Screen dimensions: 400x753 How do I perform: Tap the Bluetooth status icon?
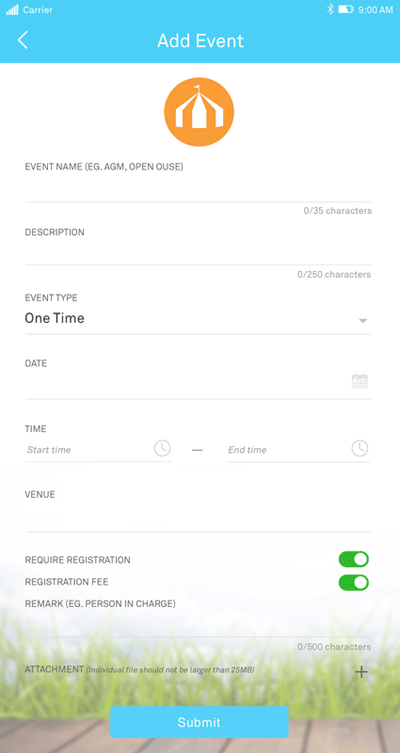pyautogui.click(x=330, y=10)
